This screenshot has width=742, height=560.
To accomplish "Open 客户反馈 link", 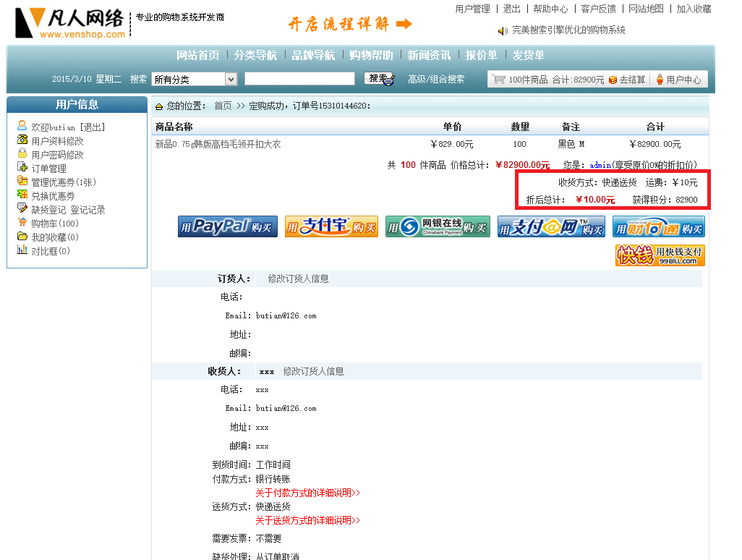I will coord(598,9).
